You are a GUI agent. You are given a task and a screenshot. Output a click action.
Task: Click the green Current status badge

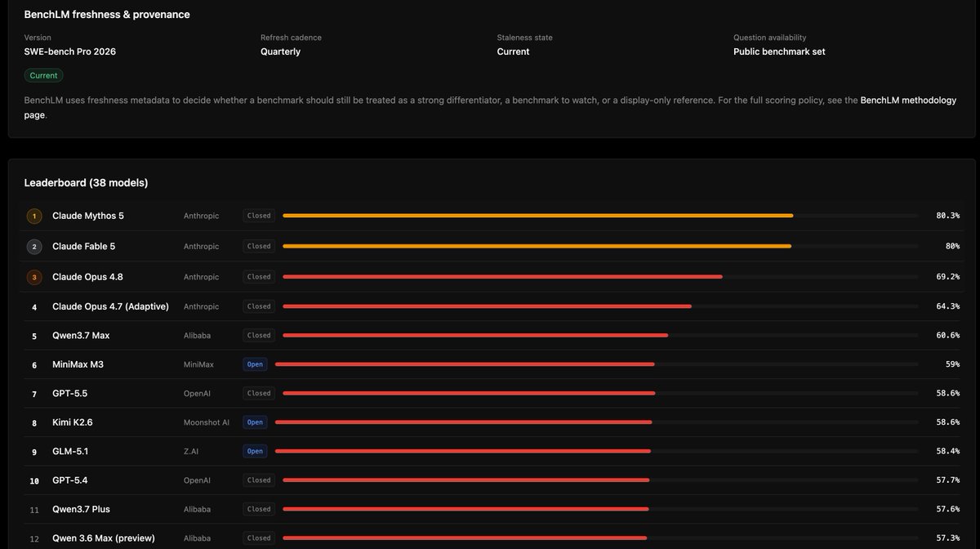(x=43, y=75)
